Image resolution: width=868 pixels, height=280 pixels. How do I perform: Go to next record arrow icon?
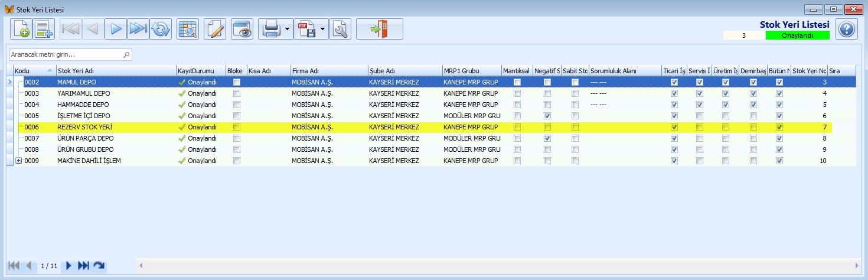(116, 29)
